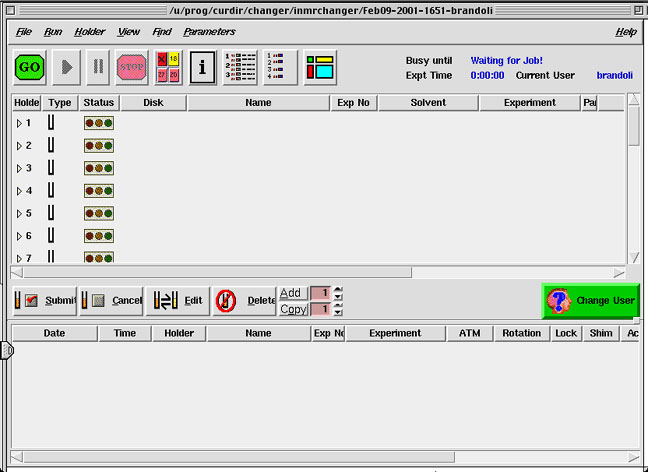Expand holder 4 tree row
This screenshot has width=648, height=472.
pos(18,191)
